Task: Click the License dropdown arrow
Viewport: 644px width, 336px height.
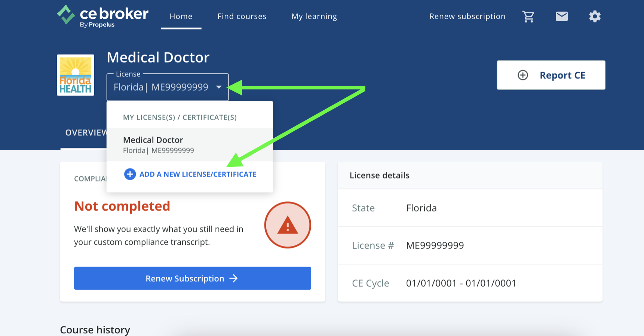Action: pyautogui.click(x=219, y=87)
